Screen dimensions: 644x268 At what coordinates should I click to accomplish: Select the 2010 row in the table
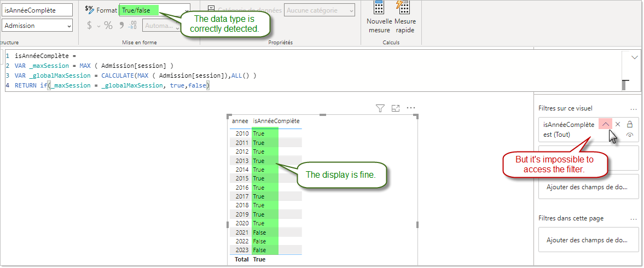click(x=265, y=133)
